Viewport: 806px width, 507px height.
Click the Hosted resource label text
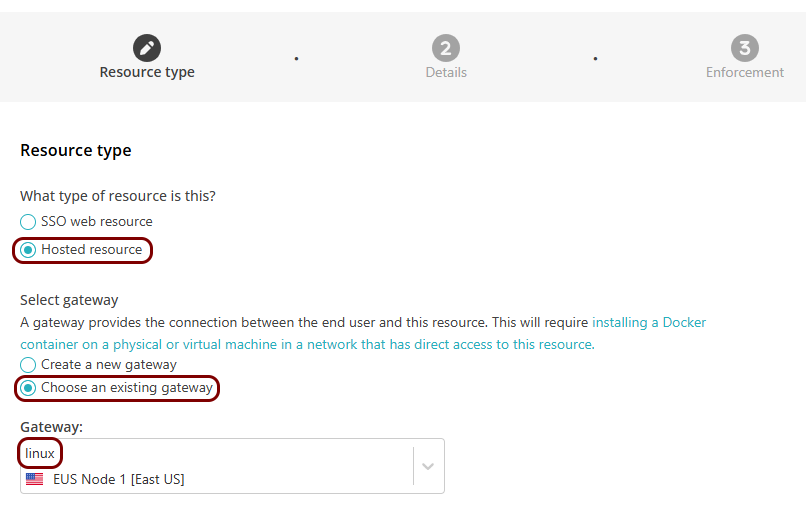[x=91, y=249]
